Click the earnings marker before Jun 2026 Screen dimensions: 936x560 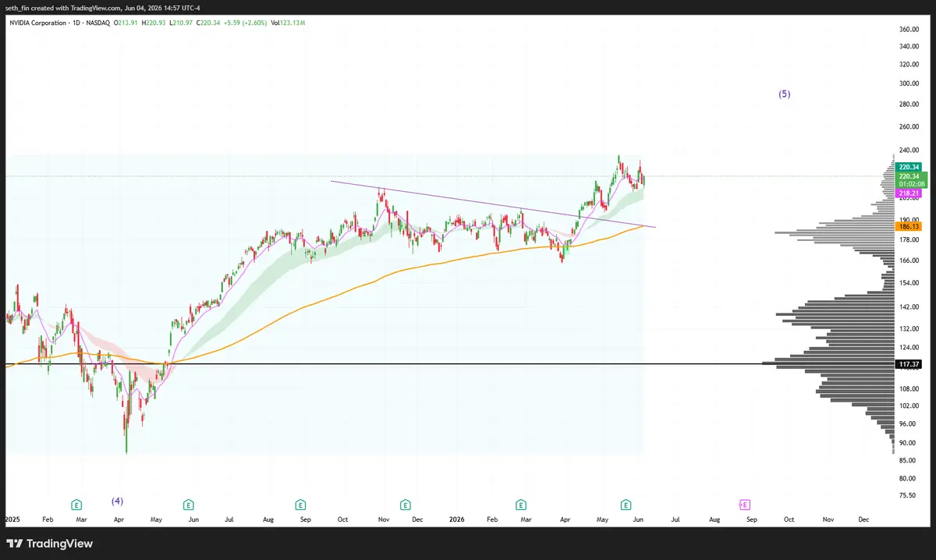tap(625, 505)
